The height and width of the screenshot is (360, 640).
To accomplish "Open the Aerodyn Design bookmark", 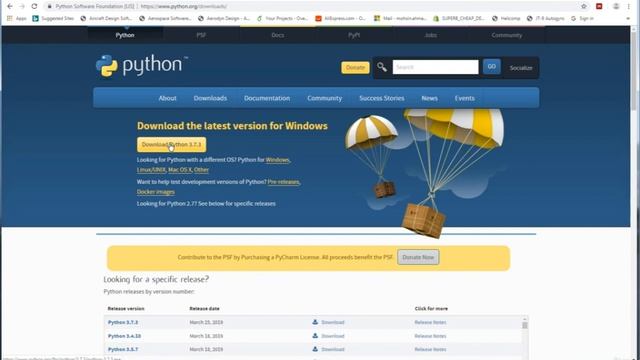I will point(224,18).
